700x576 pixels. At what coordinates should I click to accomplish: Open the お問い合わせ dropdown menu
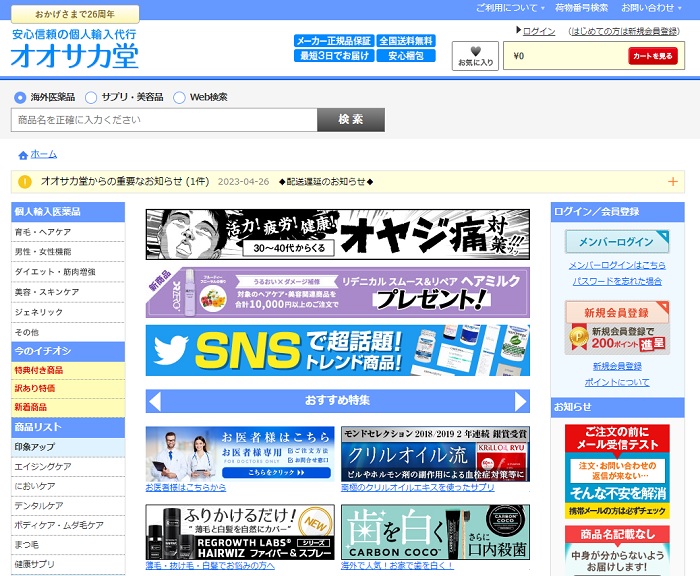tap(651, 8)
